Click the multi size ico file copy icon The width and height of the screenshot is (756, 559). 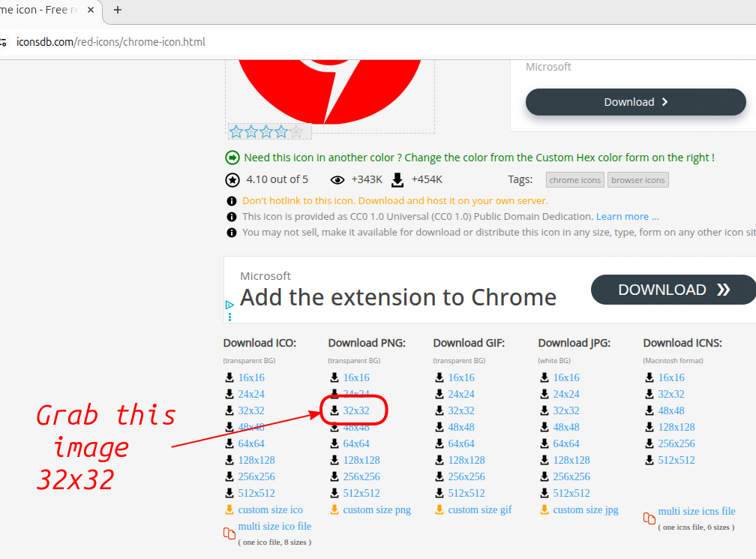coord(229,533)
